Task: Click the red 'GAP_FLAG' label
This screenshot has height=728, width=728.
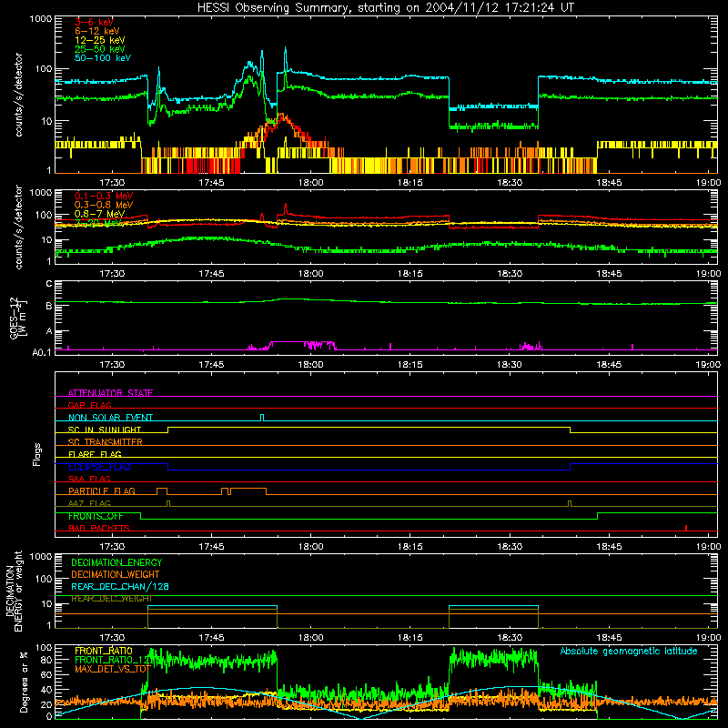Action: click(x=89, y=405)
